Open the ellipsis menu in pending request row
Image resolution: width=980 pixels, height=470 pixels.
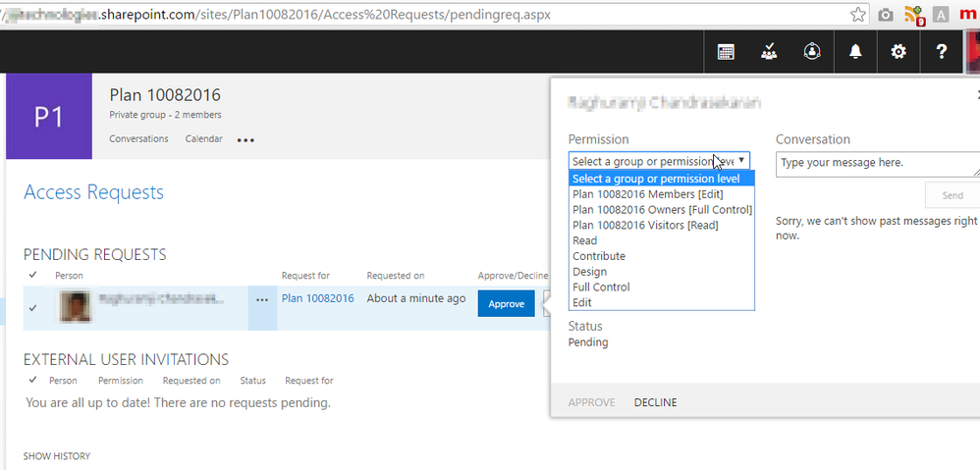[262, 299]
